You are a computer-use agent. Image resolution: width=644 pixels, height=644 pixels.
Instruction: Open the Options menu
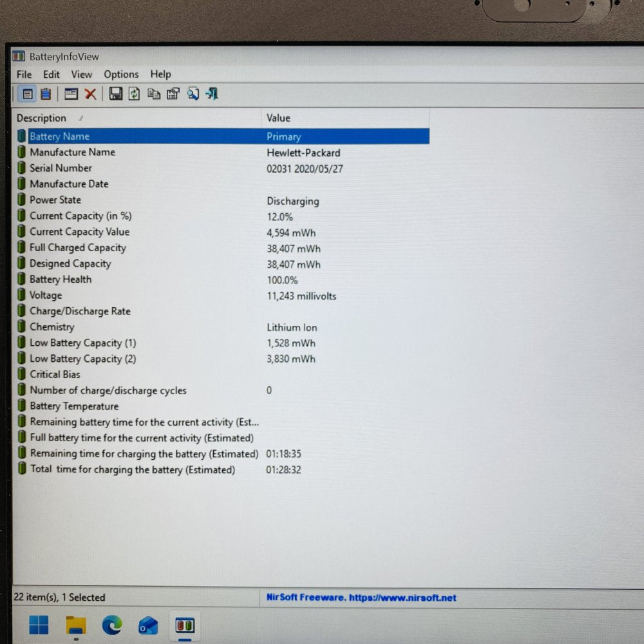pyautogui.click(x=121, y=74)
